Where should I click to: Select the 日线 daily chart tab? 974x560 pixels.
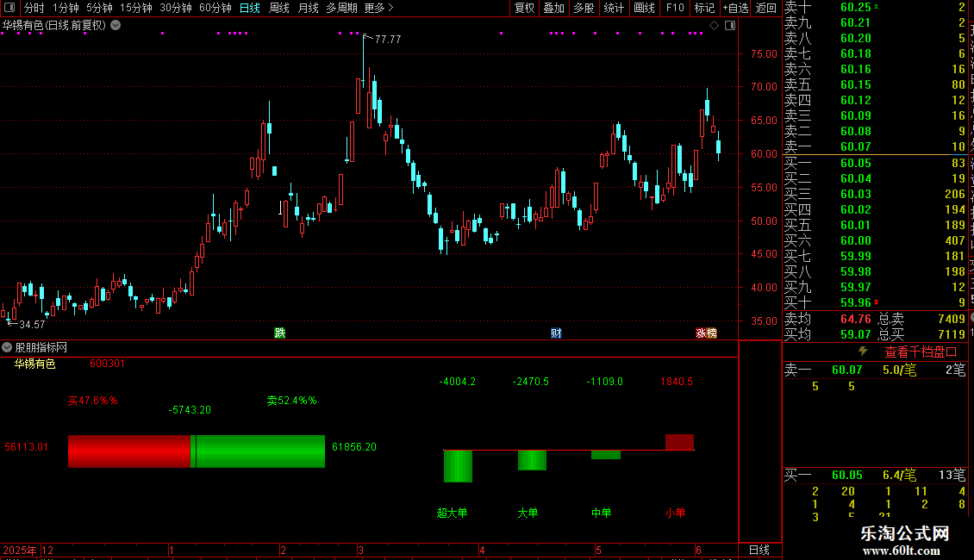point(250,8)
